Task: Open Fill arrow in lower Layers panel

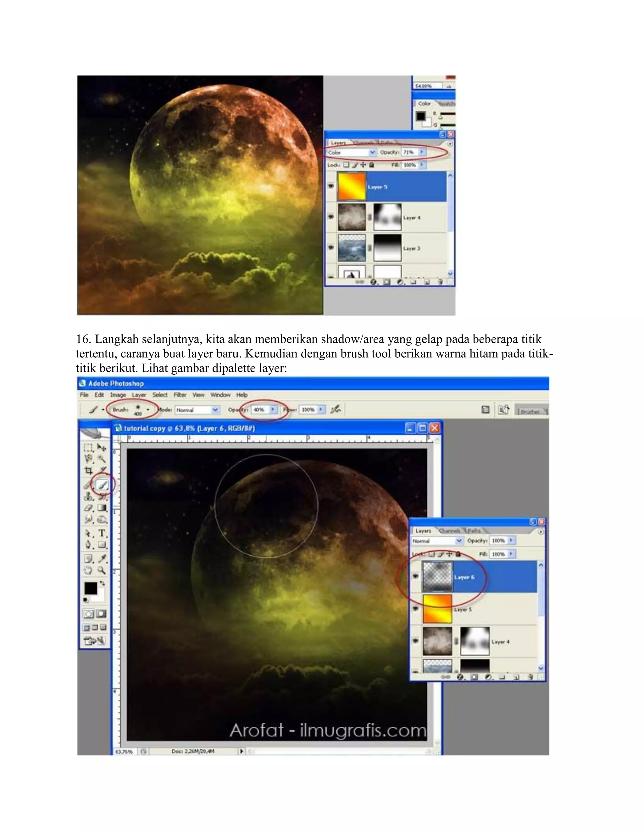Action: coord(511,554)
